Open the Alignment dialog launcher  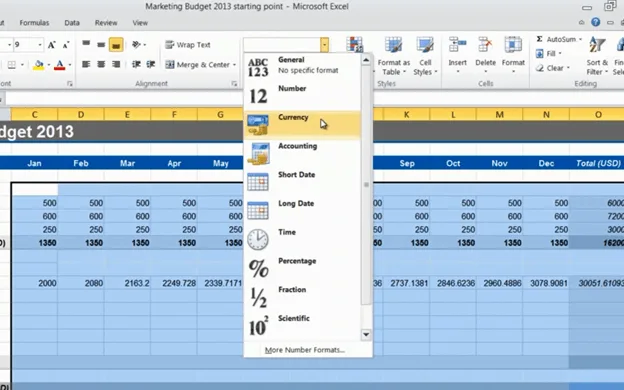[x=234, y=84]
